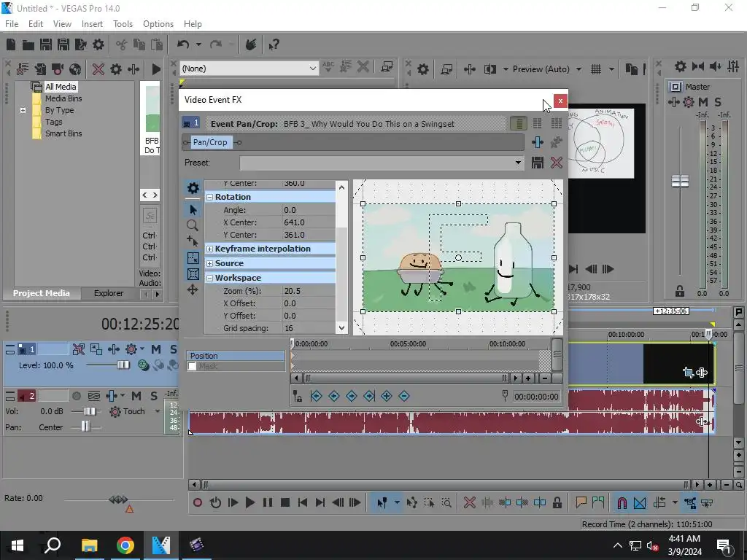
Task: Click the Undo arrow in main toolbar
Action: point(183,44)
